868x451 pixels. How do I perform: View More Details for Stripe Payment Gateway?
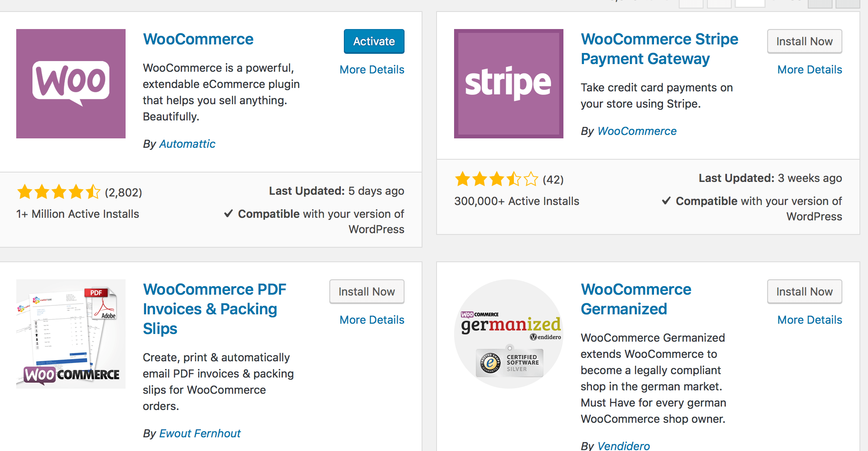coord(809,70)
